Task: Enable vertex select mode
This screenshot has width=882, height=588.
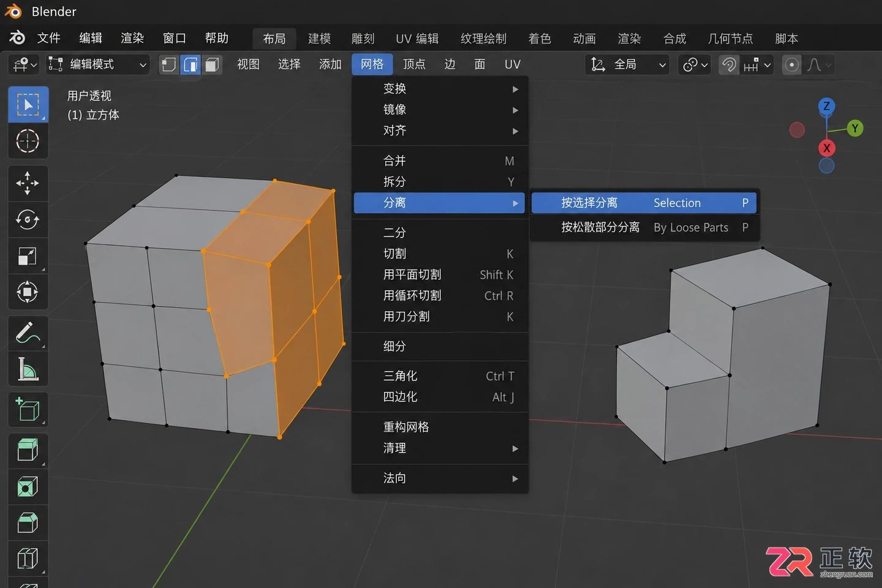Action: coord(169,64)
